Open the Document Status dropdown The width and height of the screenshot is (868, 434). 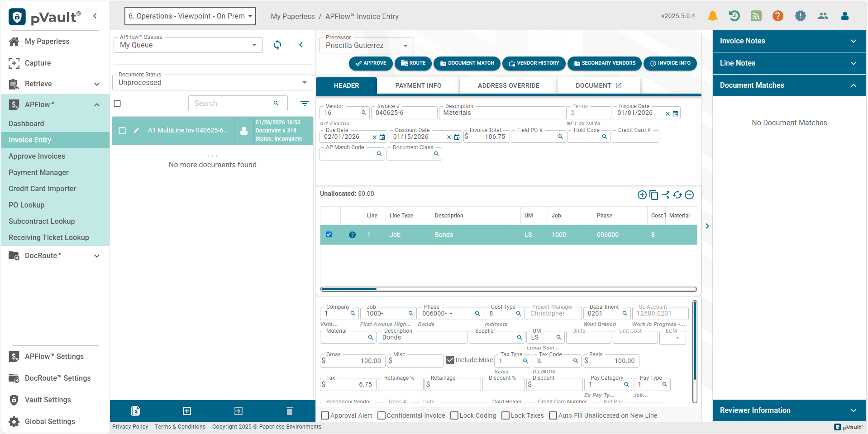tap(213, 82)
